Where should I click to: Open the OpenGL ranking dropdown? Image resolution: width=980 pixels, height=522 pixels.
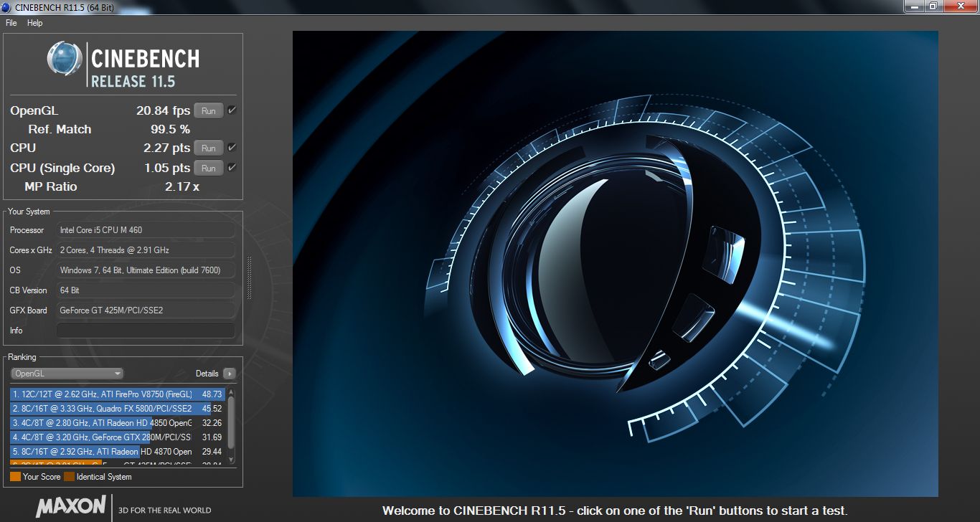point(67,374)
